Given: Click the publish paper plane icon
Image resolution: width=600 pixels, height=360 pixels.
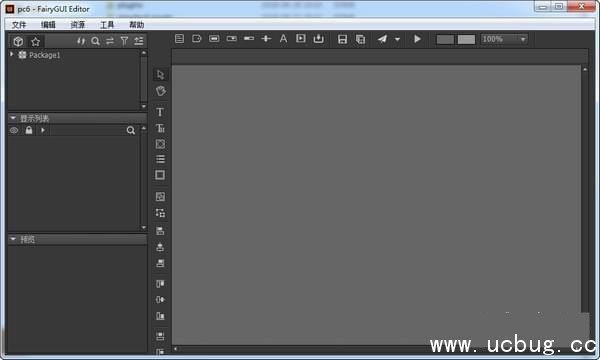Looking at the screenshot, I should click(382, 39).
